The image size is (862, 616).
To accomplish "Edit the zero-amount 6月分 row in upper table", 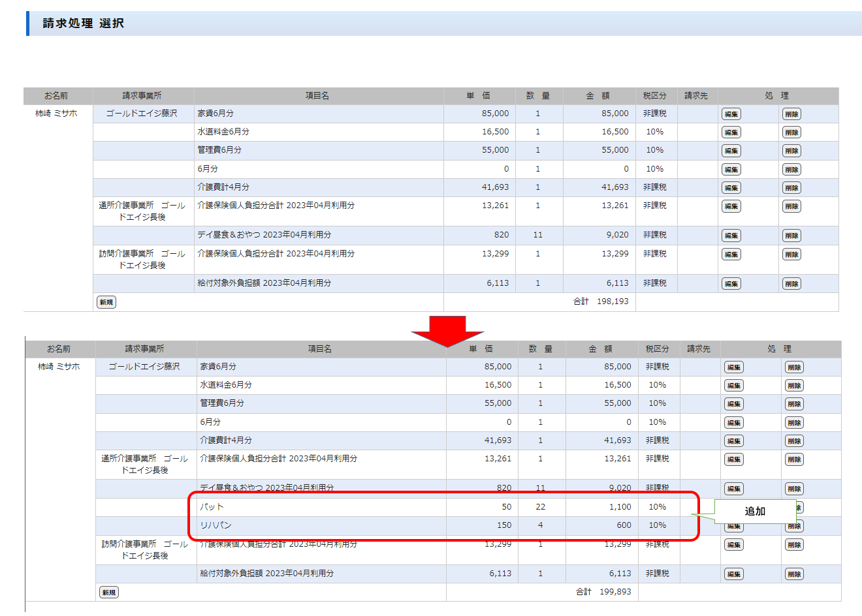I will tap(731, 170).
